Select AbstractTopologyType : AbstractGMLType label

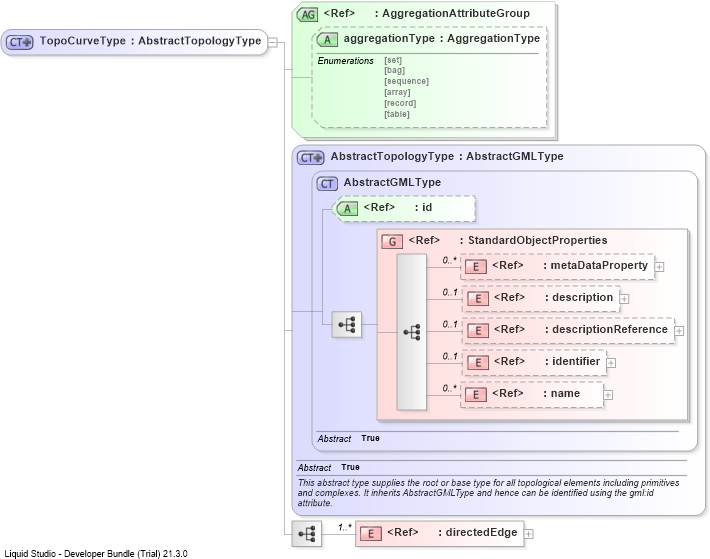[x=447, y=157]
